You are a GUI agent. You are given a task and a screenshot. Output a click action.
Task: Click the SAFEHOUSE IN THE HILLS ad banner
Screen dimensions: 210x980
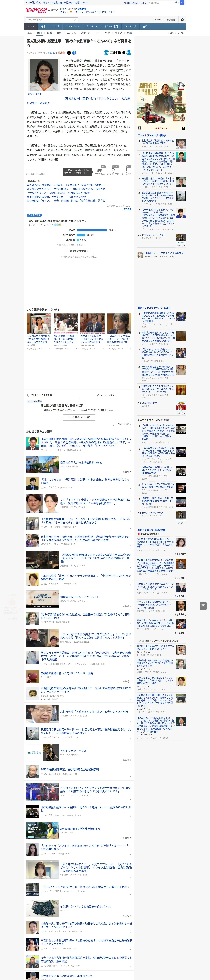click(161, 106)
